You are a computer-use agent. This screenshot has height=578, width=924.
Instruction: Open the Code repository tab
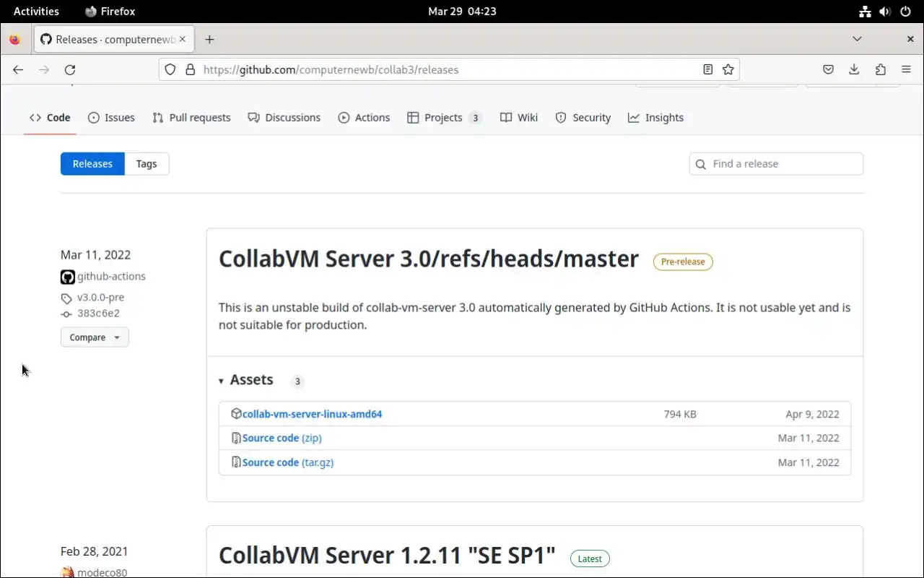[x=50, y=118]
